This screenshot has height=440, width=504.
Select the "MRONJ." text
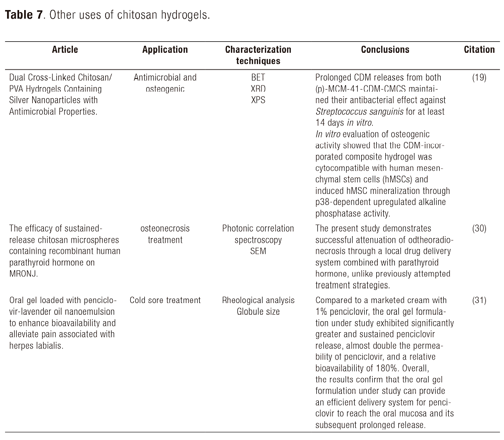24,274
